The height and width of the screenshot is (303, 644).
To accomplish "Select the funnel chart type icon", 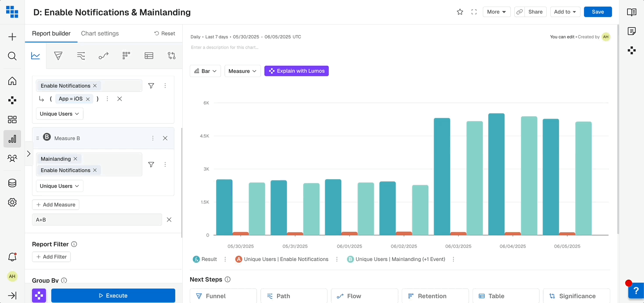I will click(x=58, y=56).
